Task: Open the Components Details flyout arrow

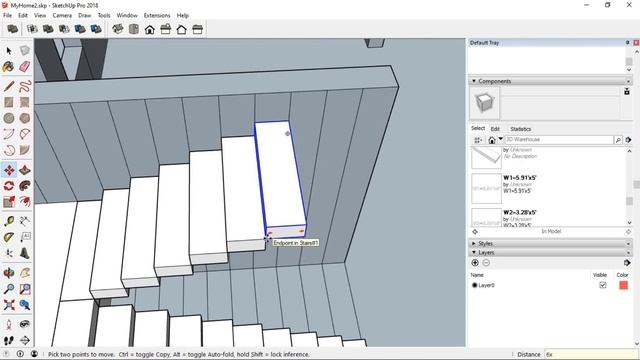Action: (x=628, y=140)
